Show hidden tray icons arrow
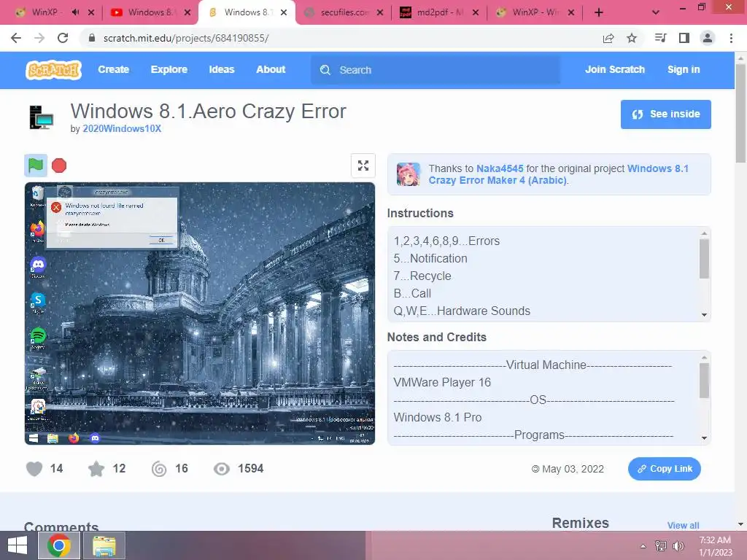747x560 pixels. point(643,546)
